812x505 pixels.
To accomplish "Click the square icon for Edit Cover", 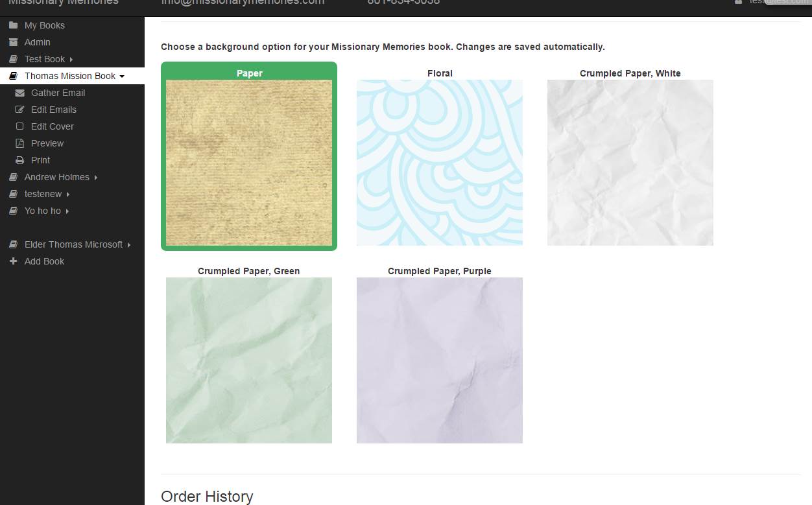I will coord(19,126).
